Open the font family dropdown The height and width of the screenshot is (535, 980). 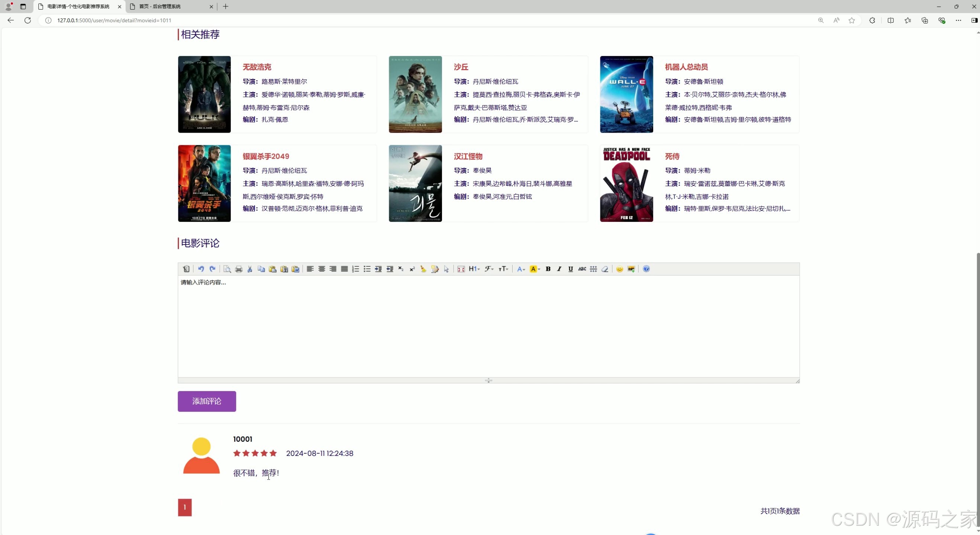click(489, 269)
